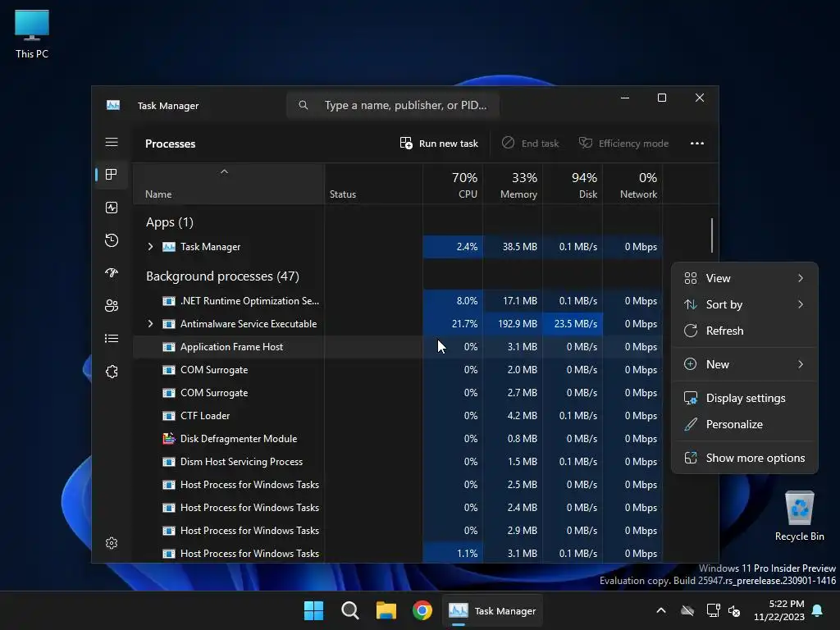Click the search magnifier icon in Task Manager
The width and height of the screenshot is (840, 630).
pos(304,106)
